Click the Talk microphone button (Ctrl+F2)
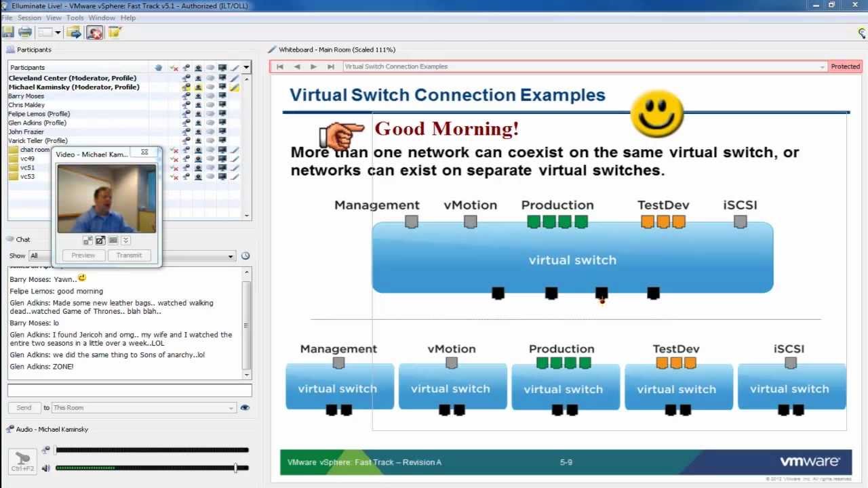 click(x=22, y=461)
